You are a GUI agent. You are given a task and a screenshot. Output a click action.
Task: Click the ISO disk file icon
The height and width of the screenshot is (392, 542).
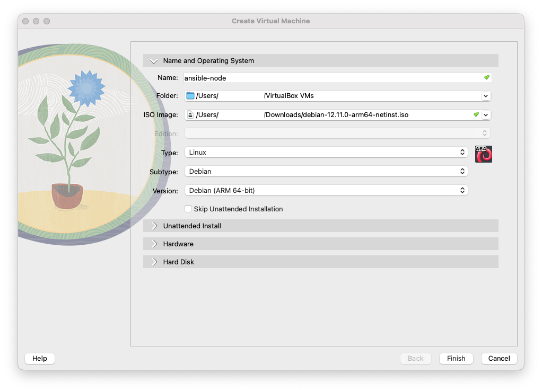(x=190, y=115)
